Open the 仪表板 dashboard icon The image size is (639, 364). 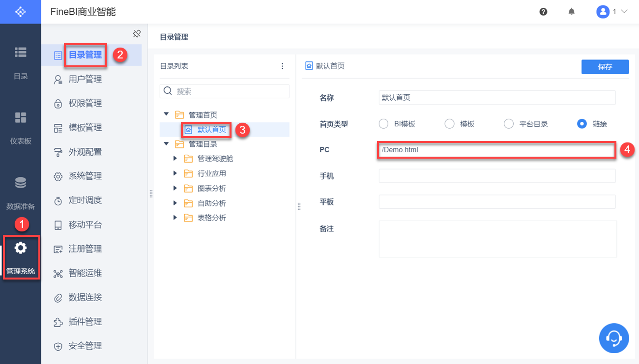pos(21,117)
